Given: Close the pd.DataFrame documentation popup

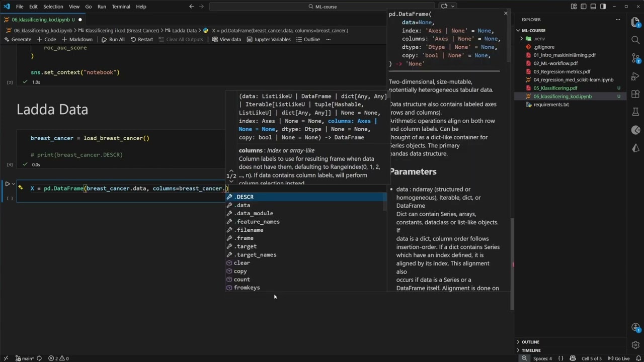Looking at the screenshot, I should tap(506, 14).
